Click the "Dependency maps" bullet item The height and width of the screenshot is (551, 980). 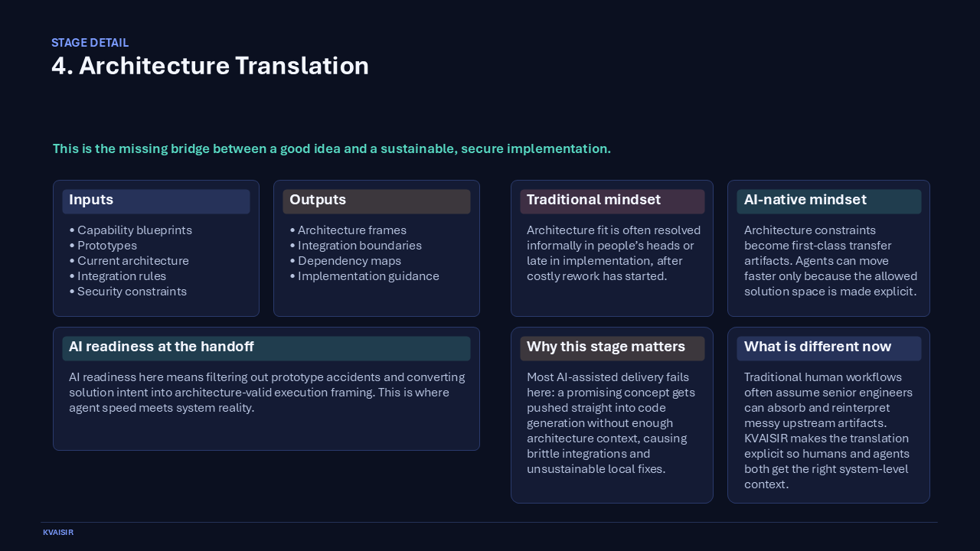[x=346, y=260]
